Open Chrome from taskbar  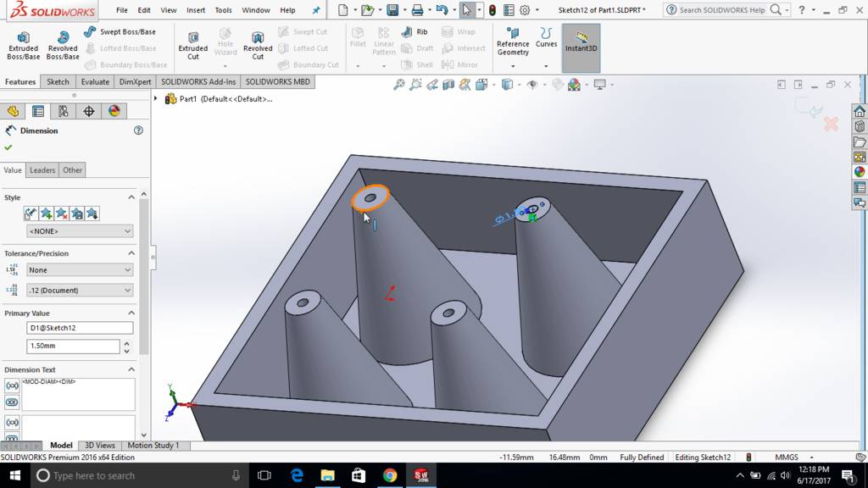(x=390, y=475)
